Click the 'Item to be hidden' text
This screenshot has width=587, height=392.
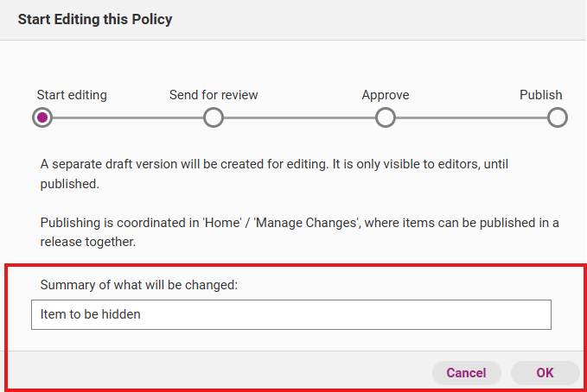tap(91, 314)
